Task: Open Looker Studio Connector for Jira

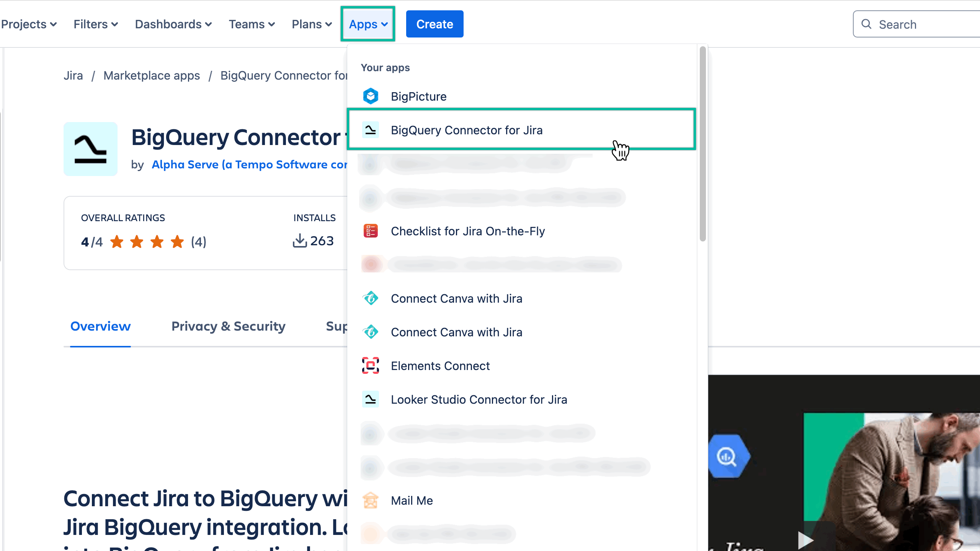Action: coord(479,399)
